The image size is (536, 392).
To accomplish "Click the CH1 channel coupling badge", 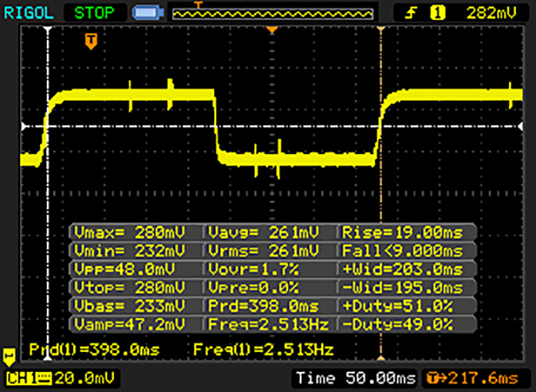I will (x=29, y=379).
